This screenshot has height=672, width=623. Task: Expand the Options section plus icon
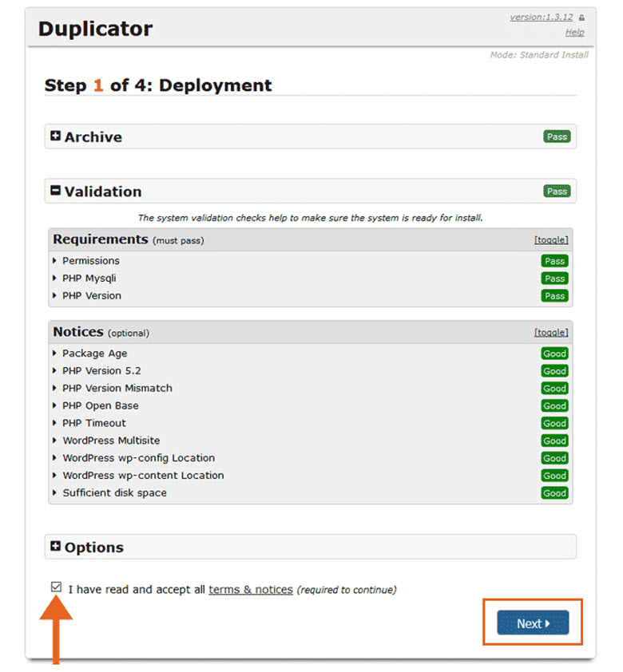(55, 546)
